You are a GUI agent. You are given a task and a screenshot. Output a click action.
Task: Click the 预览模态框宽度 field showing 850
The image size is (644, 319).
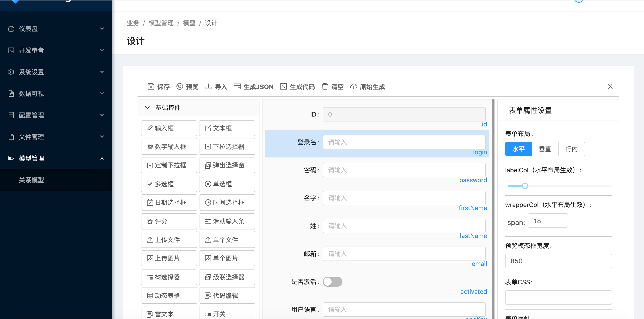[558, 261]
